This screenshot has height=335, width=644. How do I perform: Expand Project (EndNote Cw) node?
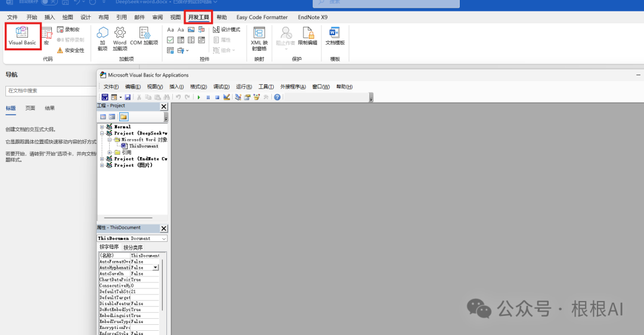click(103, 159)
